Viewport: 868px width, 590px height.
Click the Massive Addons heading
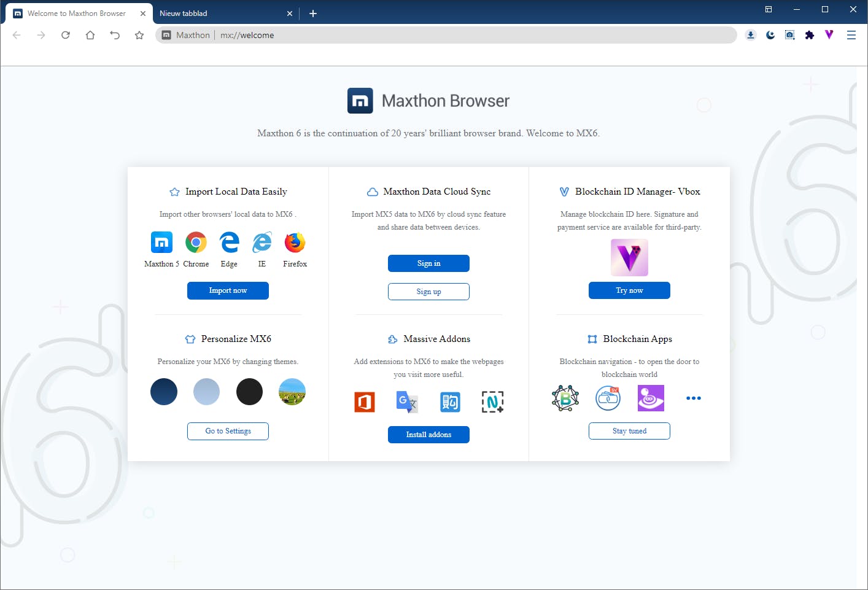[x=437, y=339]
